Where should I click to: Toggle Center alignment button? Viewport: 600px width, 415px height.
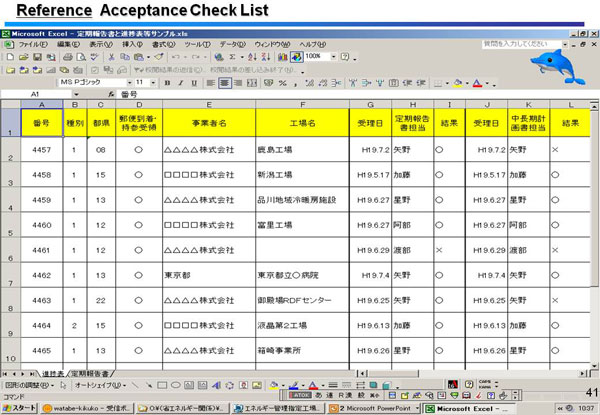point(225,83)
